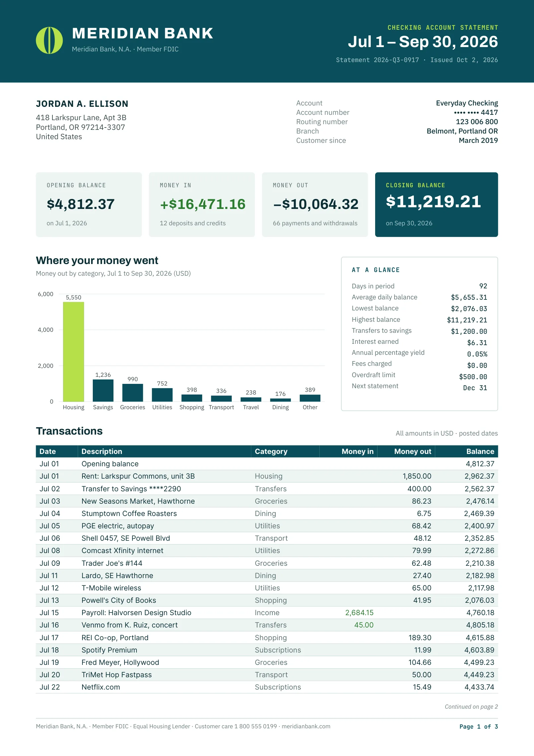Select the Savings bar labeled 1,236
Image resolution: width=534 pixels, height=756 pixels.
tap(103, 390)
